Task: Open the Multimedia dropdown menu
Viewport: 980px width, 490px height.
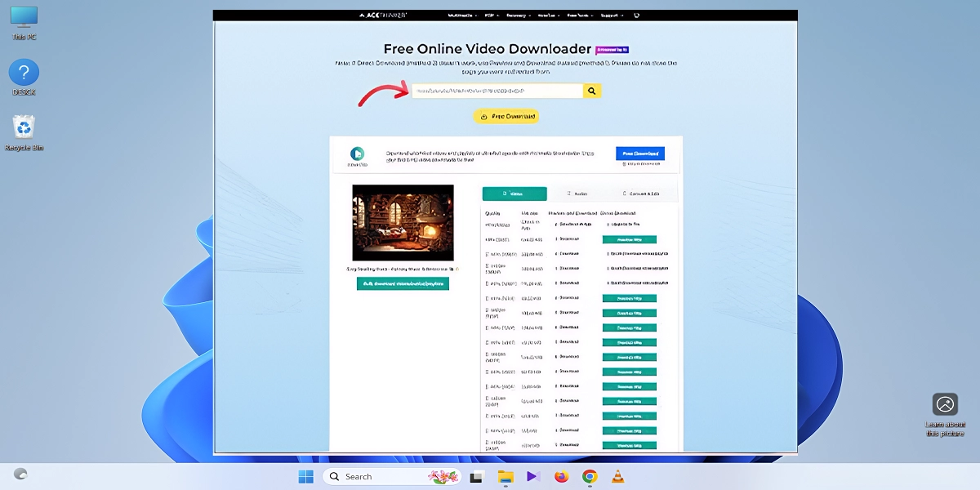Action: tap(462, 15)
